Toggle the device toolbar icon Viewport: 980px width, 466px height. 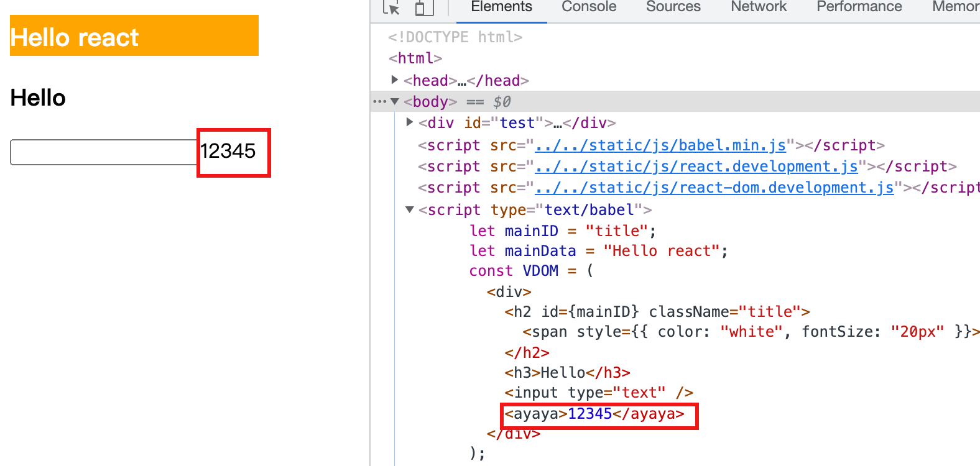tap(424, 7)
